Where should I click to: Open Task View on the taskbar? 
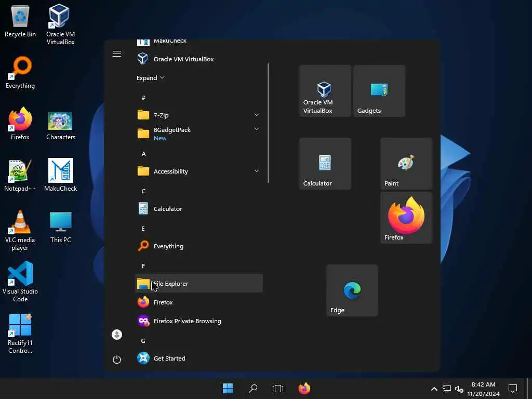278,389
